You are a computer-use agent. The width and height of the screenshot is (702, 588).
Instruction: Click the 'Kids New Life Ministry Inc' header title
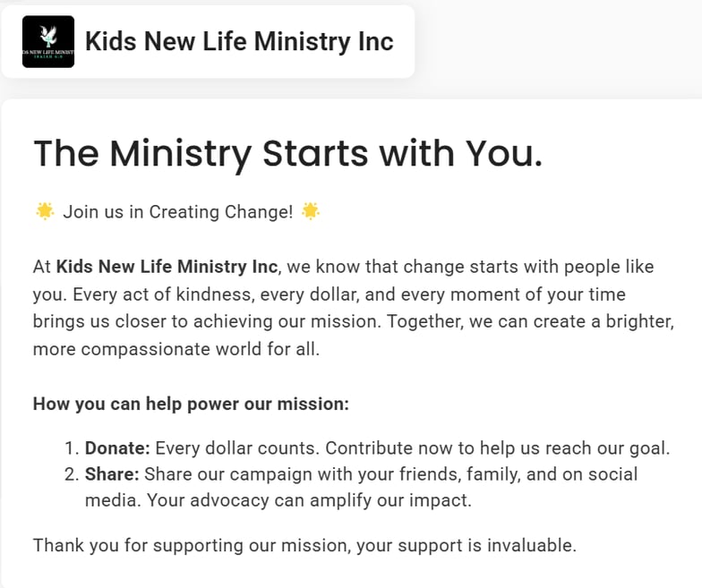tap(239, 41)
